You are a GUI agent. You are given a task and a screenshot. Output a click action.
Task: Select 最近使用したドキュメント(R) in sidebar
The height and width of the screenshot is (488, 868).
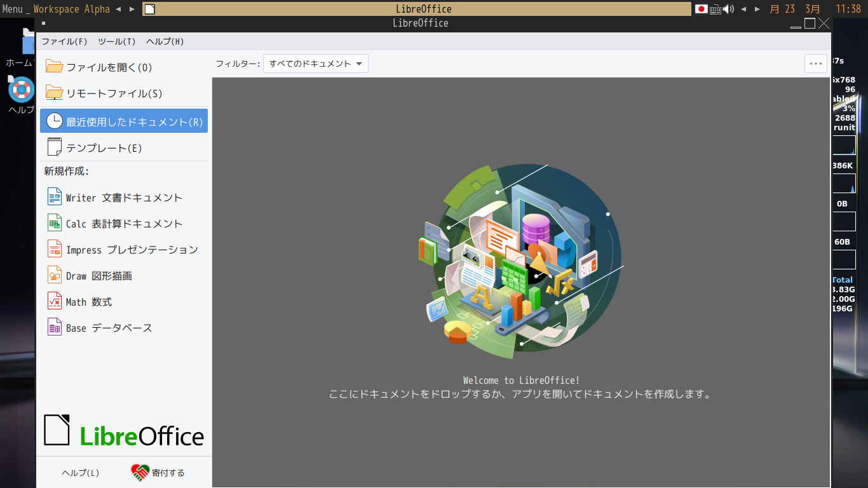(124, 121)
